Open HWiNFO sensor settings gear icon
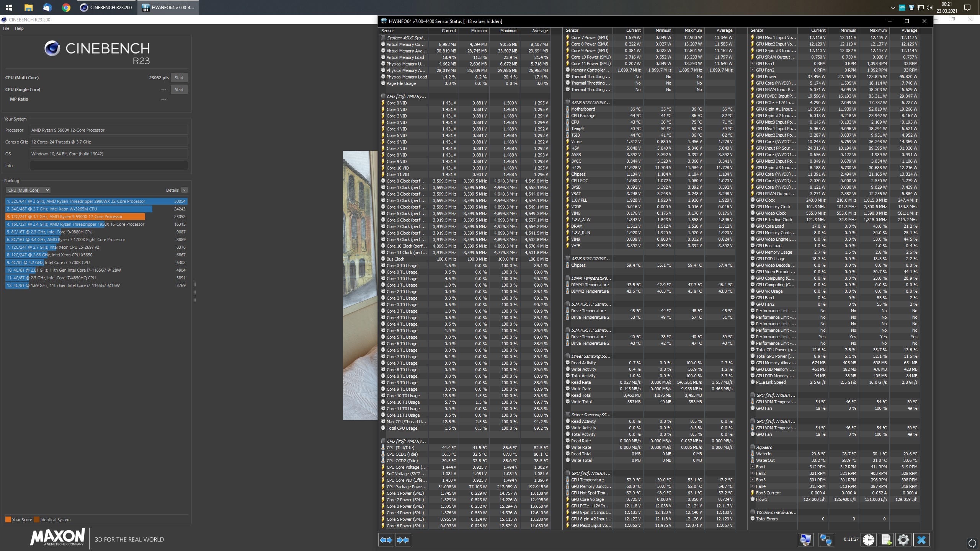 pyautogui.click(x=903, y=540)
